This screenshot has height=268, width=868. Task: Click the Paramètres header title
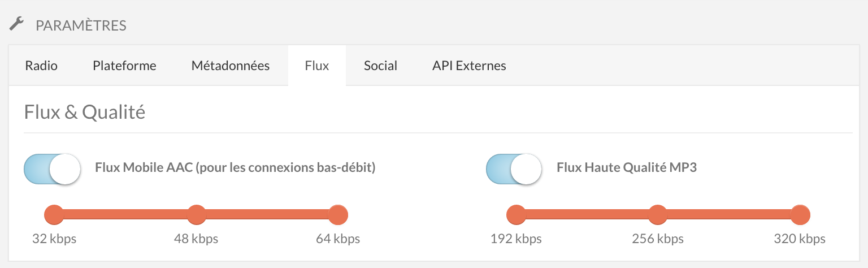[81, 25]
